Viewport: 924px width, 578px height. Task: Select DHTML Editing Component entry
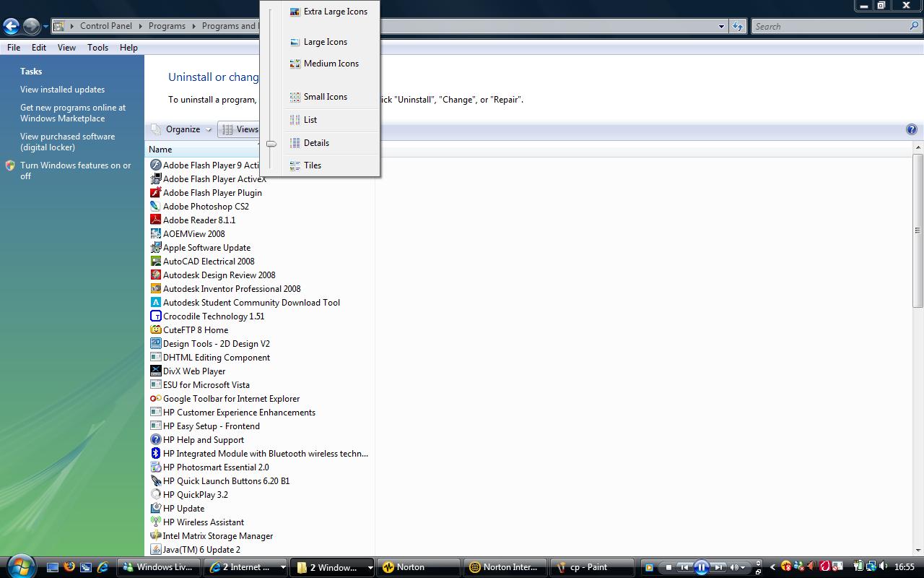pyautogui.click(x=217, y=358)
